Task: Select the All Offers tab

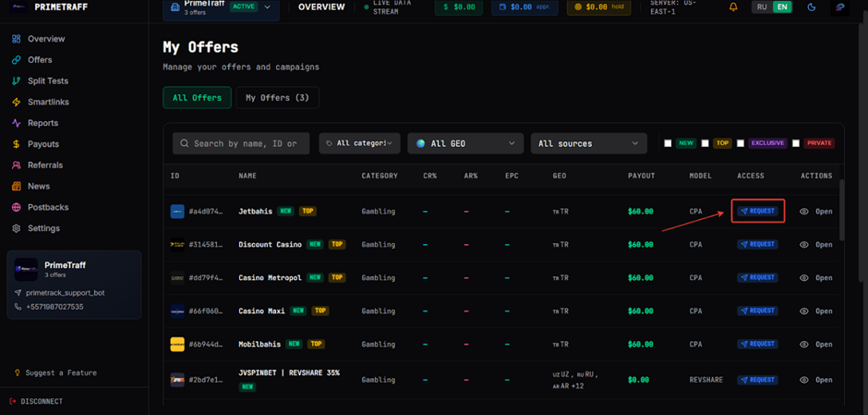Action: pyautogui.click(x=197, y=98)
